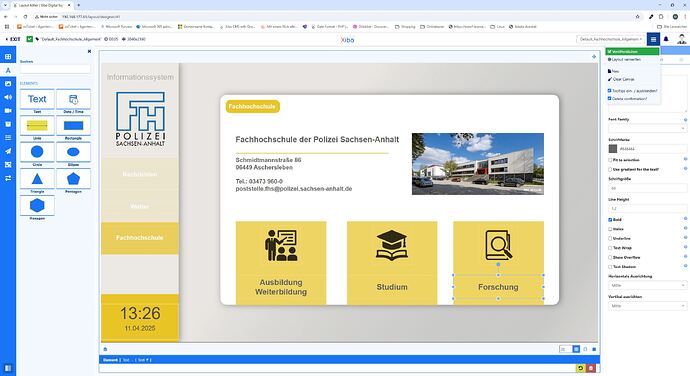Bookmark this page with the star
This screenshot has width=690, height=376.
click(x=637, y=17)
